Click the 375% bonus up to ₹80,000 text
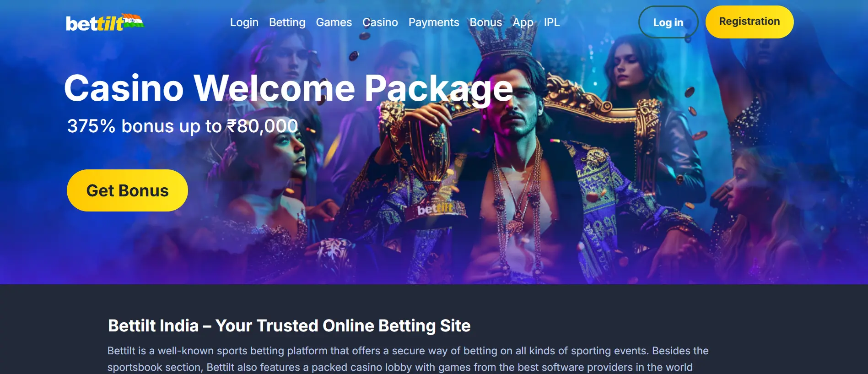 coord(183,126)
